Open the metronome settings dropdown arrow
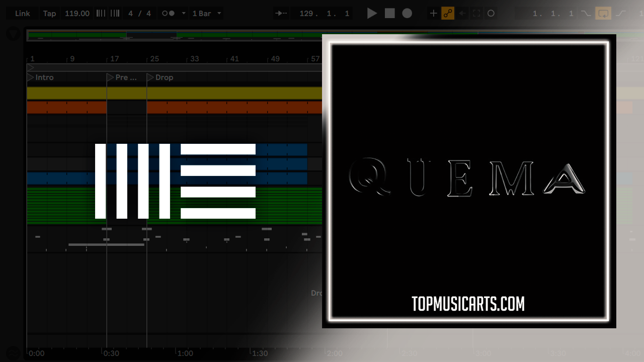 pos(183,14)
